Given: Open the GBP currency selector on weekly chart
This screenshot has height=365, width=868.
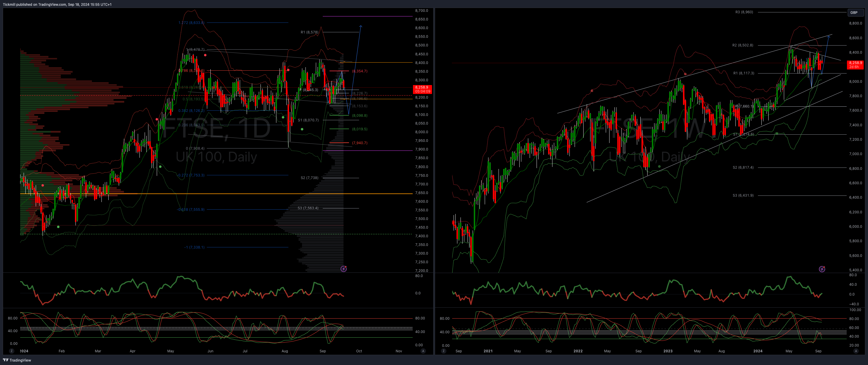Looking at the screenshot, I should [x=856, y=12].
